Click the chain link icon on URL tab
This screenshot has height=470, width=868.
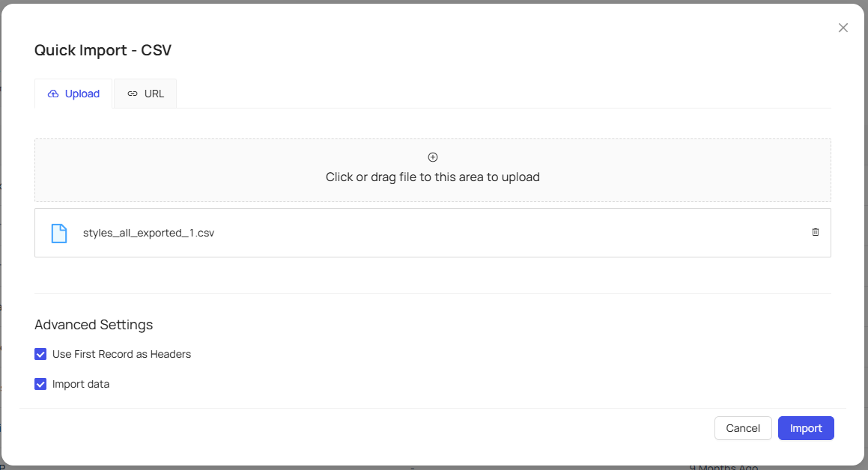[133, 94]
